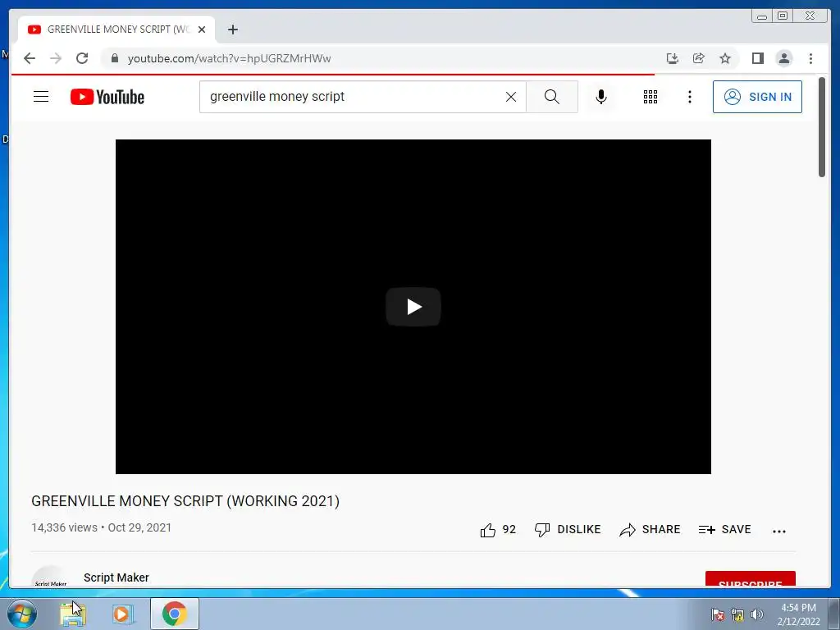The width and height of the screenshot is (840, 630).
Task: Sign in to YouTube
Action: (757, 97)
